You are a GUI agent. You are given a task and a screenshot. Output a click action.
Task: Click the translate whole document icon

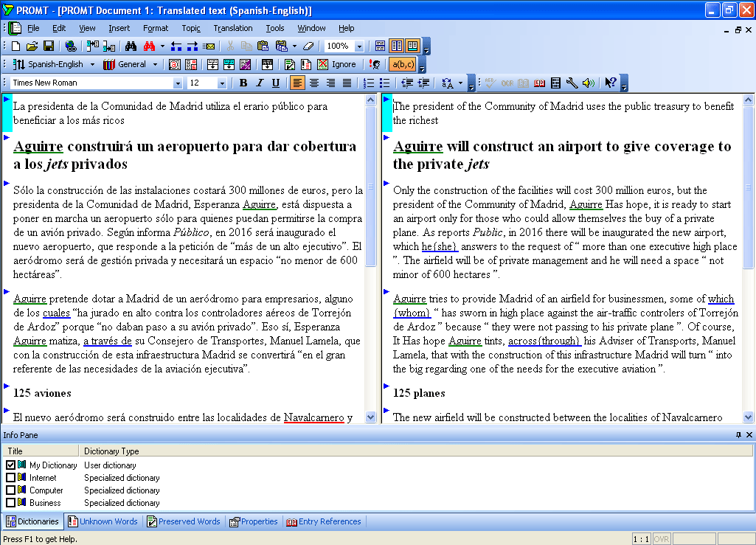[x=212, y=64]
